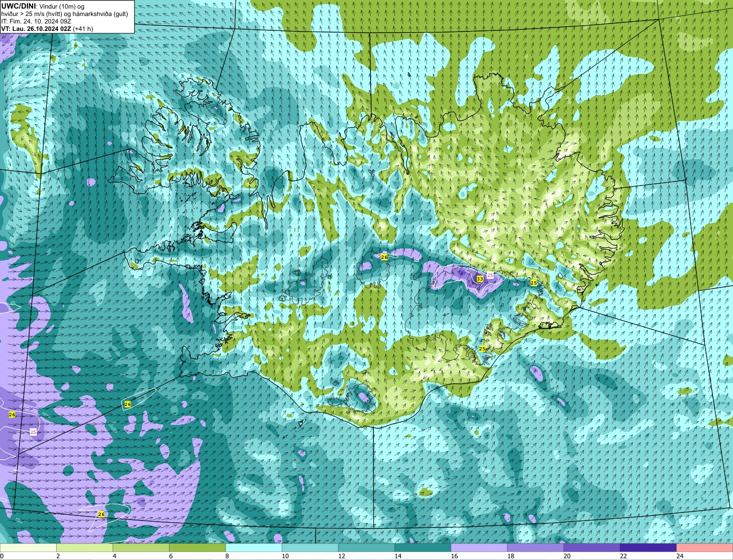Screen dimensions: 733x560
Task: Click the white "25" label beside the 33 marker
Action: [x=490, y=275]
